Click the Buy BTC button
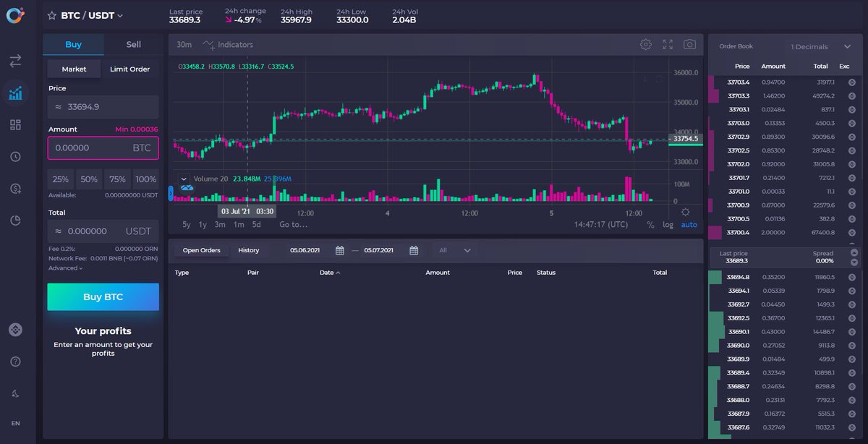868x444 pixels. 103,297
